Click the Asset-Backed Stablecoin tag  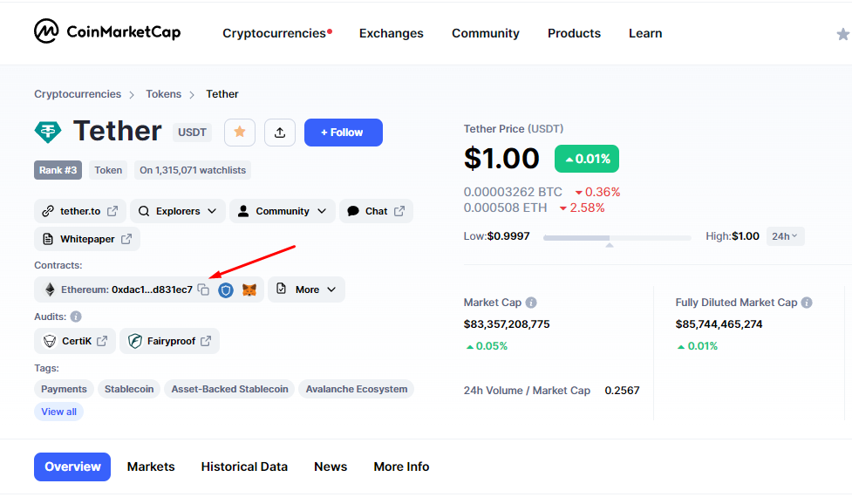tap(230, 389)
